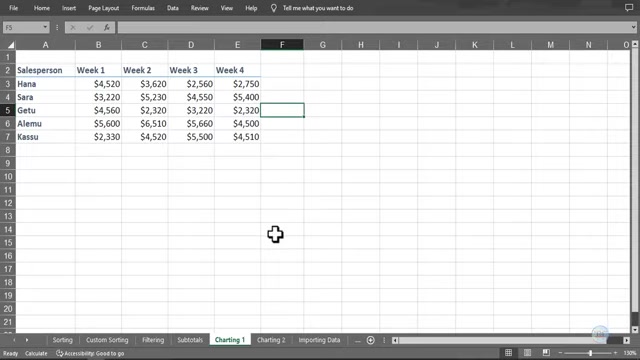The image size is (640, 360).
Task: Switch to Page Break Preview icon
Action: coord(546,353)
